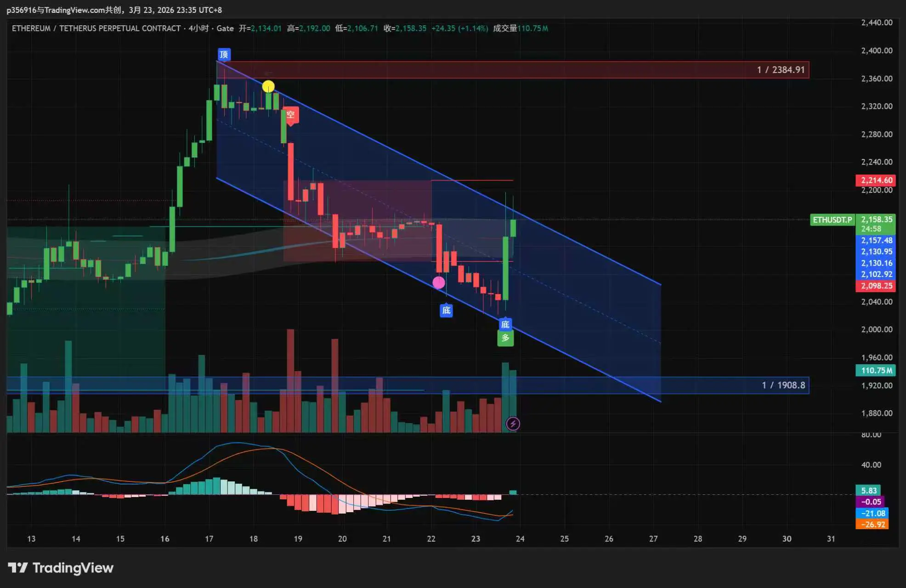Click the 1 / 2384.91 resistance zone label

coord(781,70)
